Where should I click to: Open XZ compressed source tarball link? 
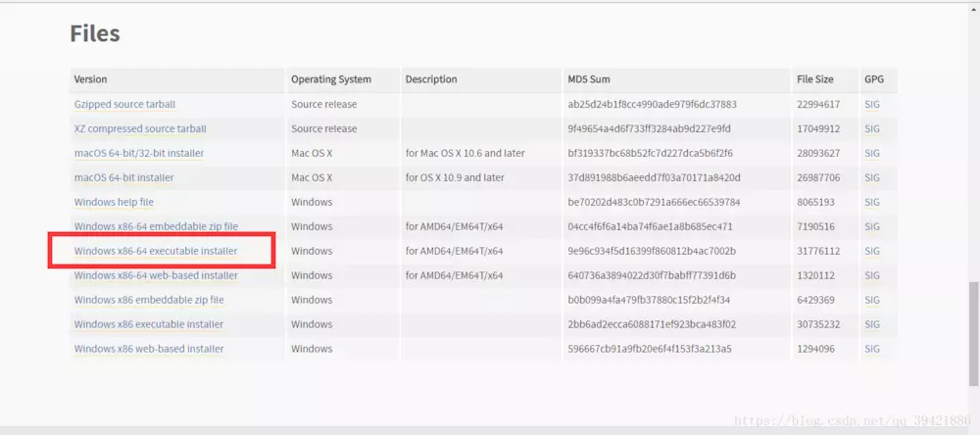click(140, 128)
